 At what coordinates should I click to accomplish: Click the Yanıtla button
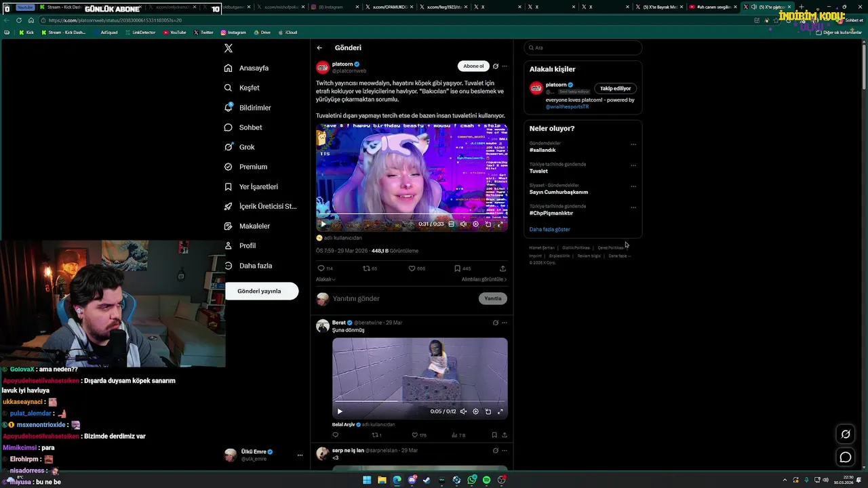493,299
